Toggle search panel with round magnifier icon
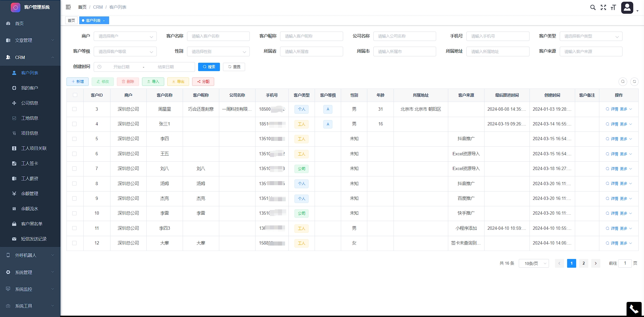The width and height of the screenshot is (644, 317). pos(623,82)
